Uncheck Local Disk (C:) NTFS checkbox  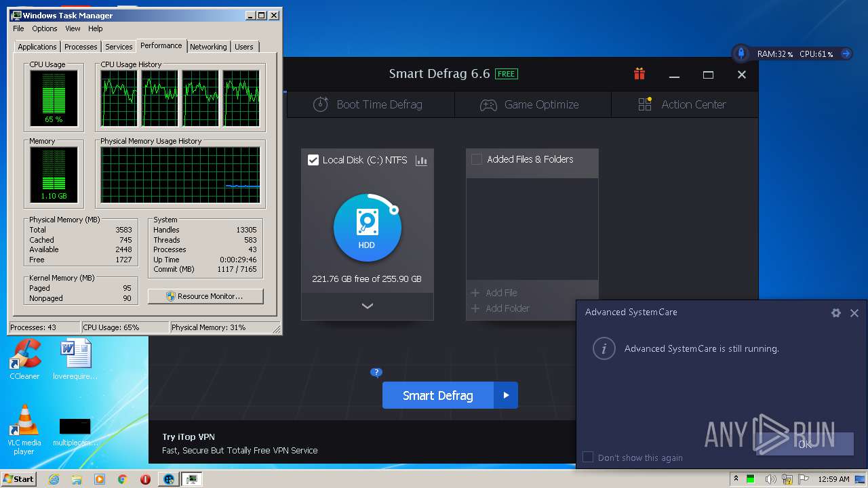[x=313, y=160]
